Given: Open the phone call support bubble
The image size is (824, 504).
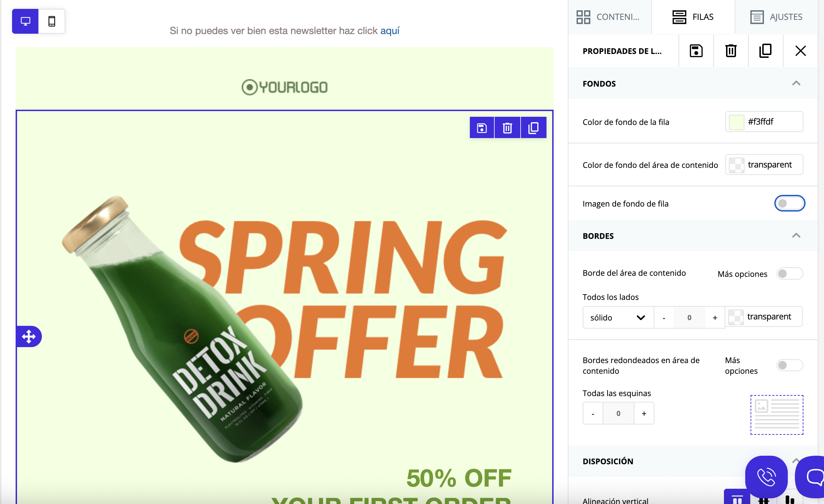Looking at the screenshot, I should 766,477.
